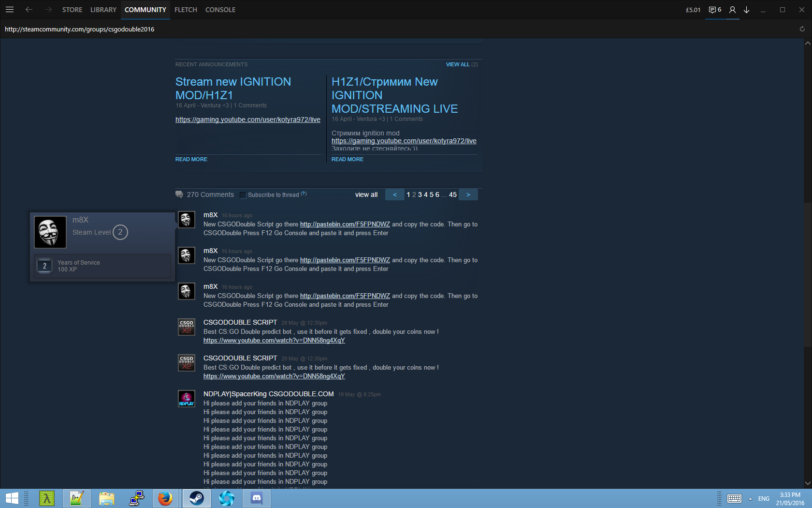Show hidden system tray icons
Viewport: 812px width, 508px height.
point(750,498)
